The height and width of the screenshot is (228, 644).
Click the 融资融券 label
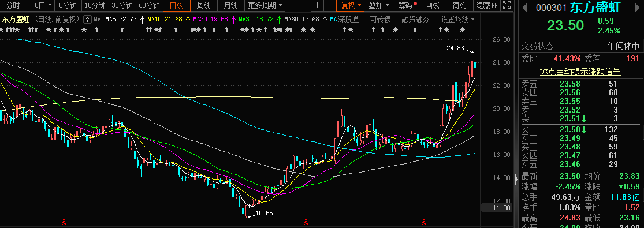[x=416, y=19]
